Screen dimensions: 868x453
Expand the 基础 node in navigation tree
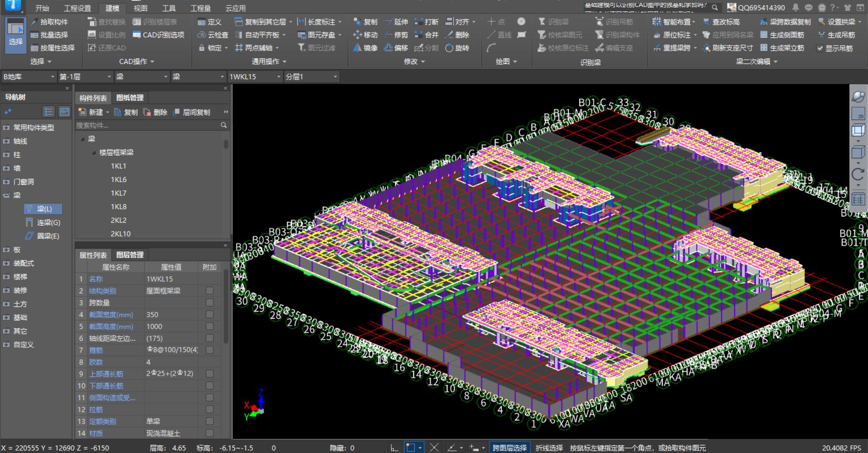coord(6,317)
